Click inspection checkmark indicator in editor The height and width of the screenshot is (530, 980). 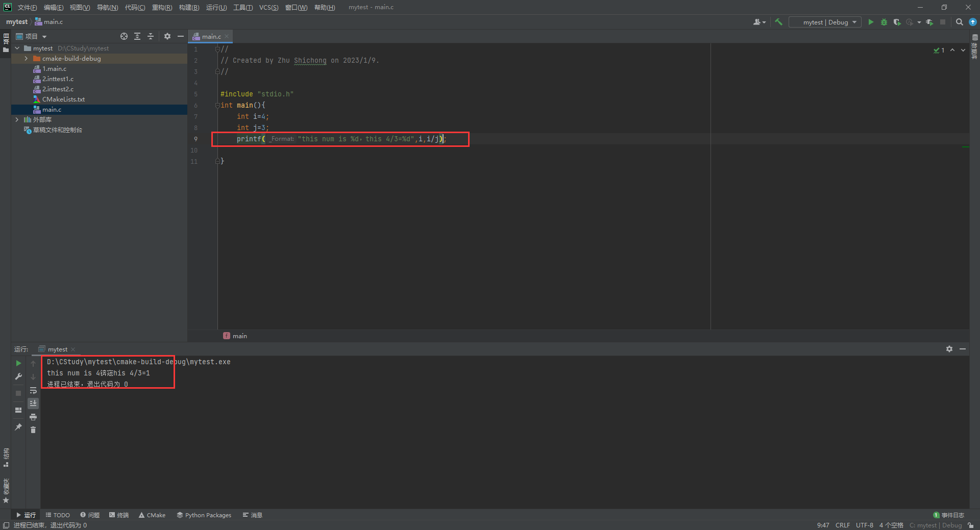[939, 51]
